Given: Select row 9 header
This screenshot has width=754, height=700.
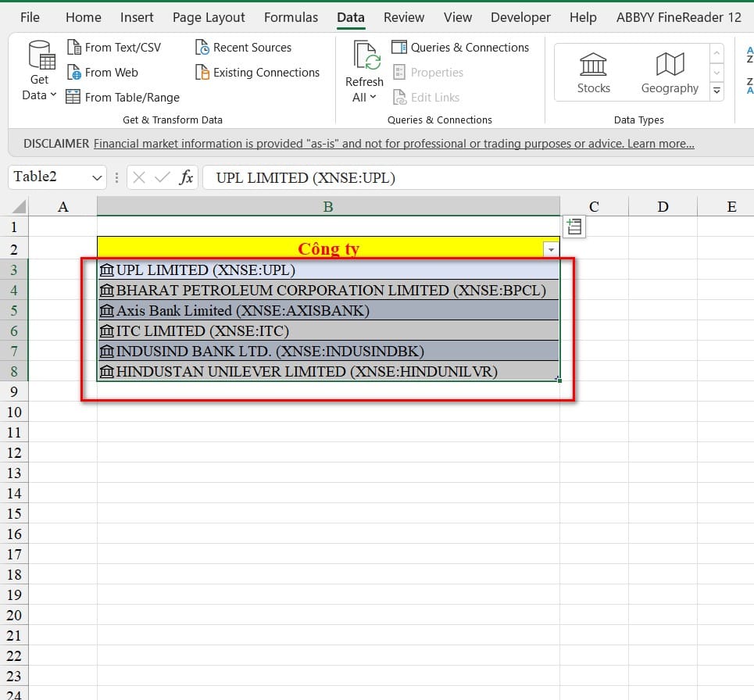Looking at the screenshot, I should tap(14, 392).
